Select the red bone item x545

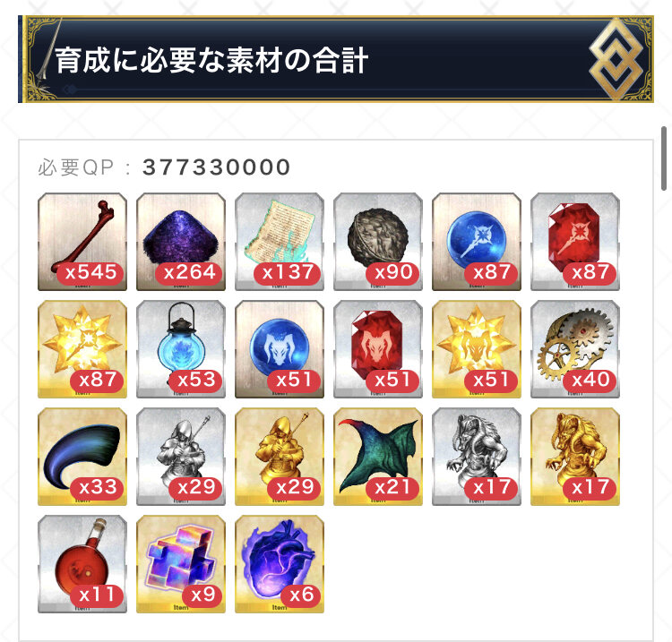pyautogui.click(x=82, y=242)
